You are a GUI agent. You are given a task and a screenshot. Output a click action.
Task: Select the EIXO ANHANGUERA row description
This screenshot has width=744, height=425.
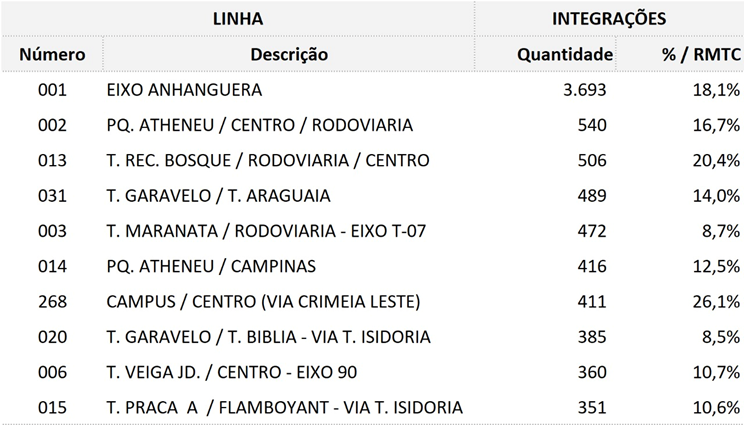pos(184,90)
